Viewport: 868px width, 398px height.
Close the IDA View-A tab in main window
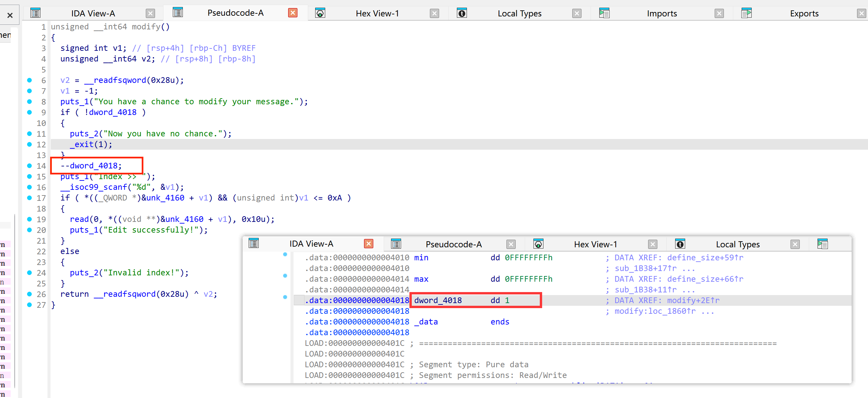point(150,13)
